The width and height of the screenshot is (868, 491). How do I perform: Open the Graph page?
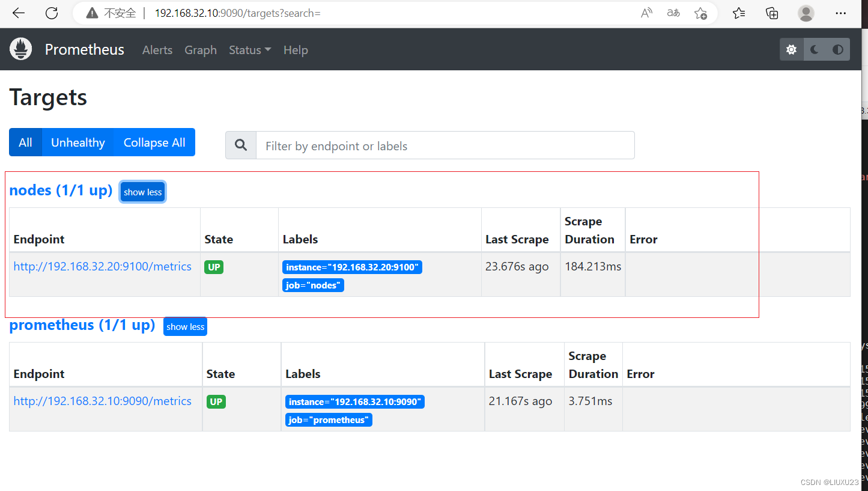pyautogui.click(x=201, y=50)
